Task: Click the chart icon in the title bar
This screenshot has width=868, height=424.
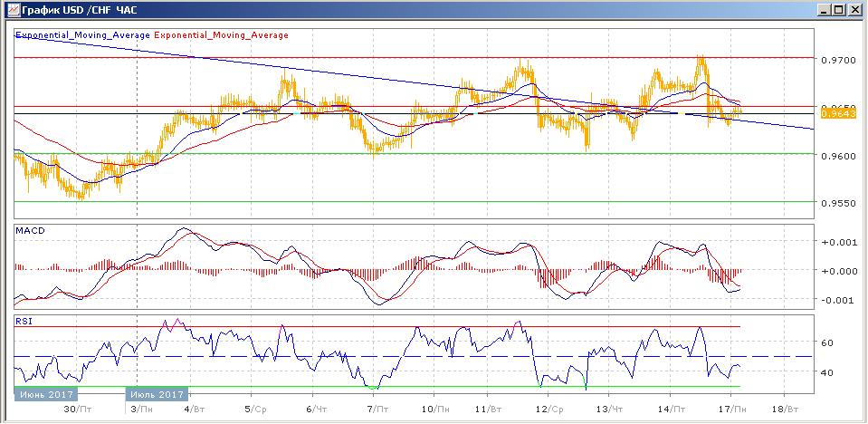Action: coord(9,9)
